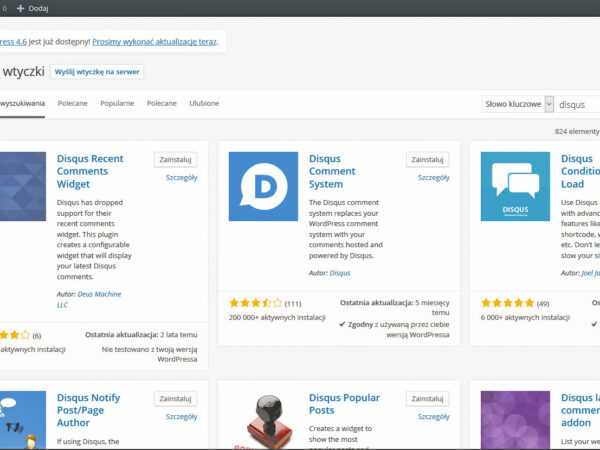Viewport: 600px width, 450px height.
Task: Click the Disqus Conditional Load plugin icon
Action: [x=515, y=186]
